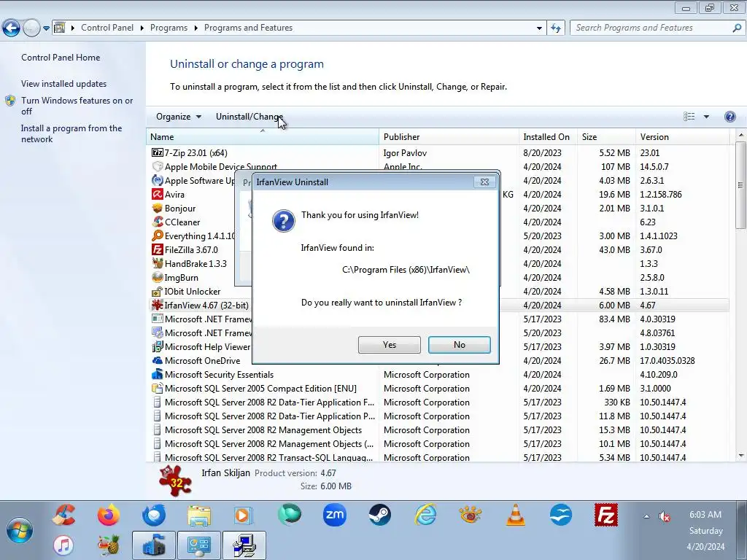Click the 7-Zip 23.01 program icon
The image size is (747, 560).
coord(158,153)
